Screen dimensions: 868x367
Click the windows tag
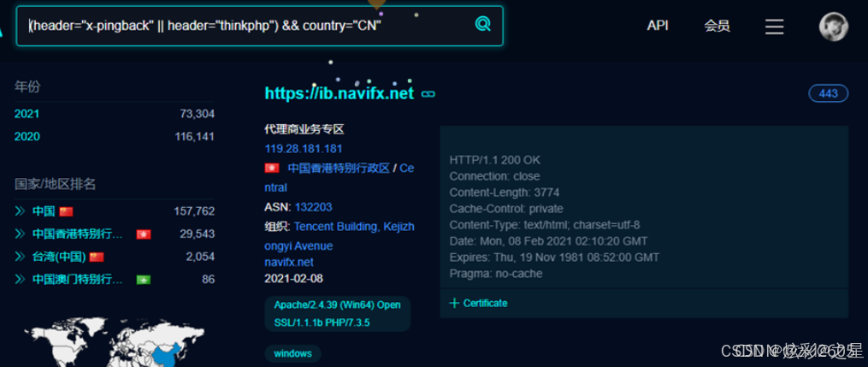(x=292, y=353)
